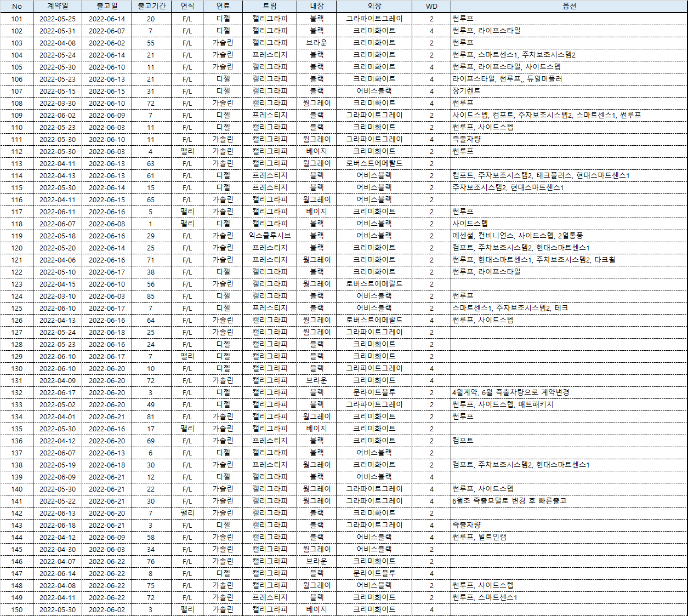This screenshot has width=688, height=616.
Task: Select the cell with No 128
Action: pos(17,344)
